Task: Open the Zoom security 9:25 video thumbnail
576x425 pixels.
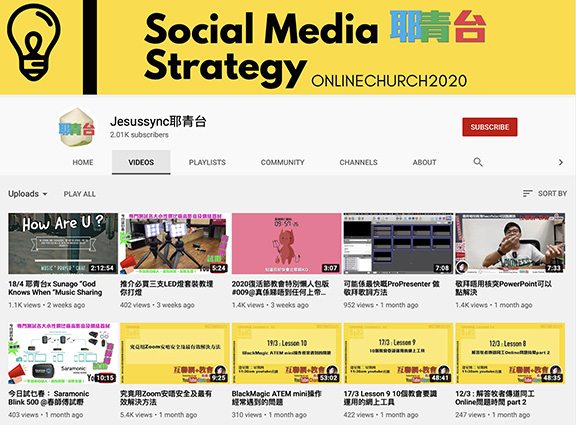Action: pyautogui.click(x=175, y=353)
